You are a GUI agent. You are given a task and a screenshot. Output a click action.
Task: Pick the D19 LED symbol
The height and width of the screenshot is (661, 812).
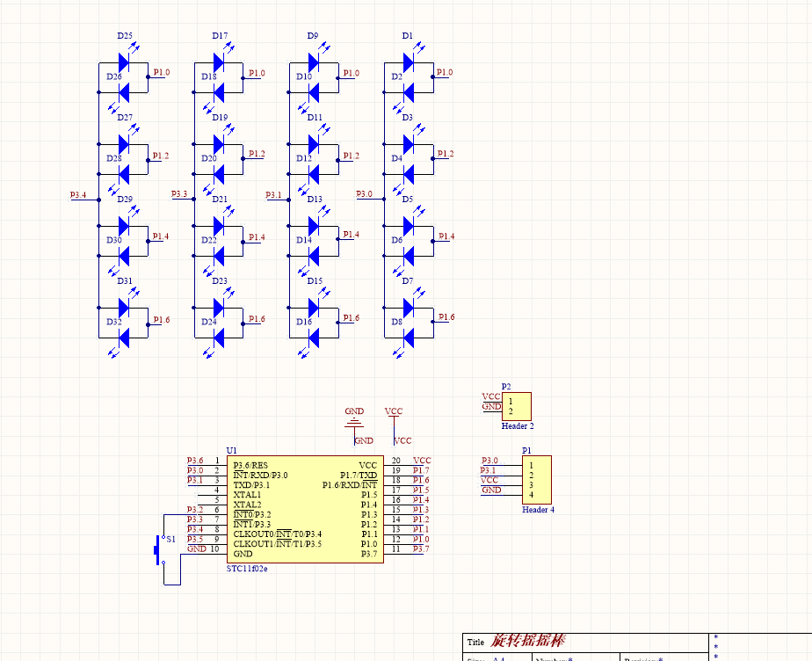click(x=219, y=144)
